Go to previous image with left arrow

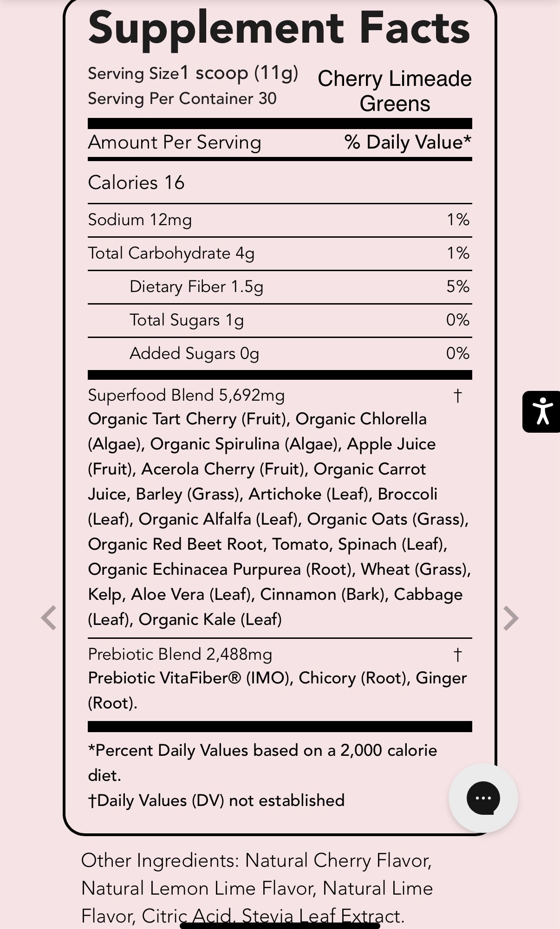pos(49,618)
